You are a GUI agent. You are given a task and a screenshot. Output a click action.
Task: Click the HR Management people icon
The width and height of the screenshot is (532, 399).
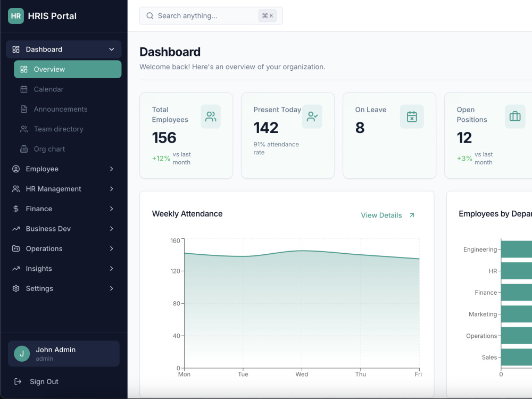point(16,189)
